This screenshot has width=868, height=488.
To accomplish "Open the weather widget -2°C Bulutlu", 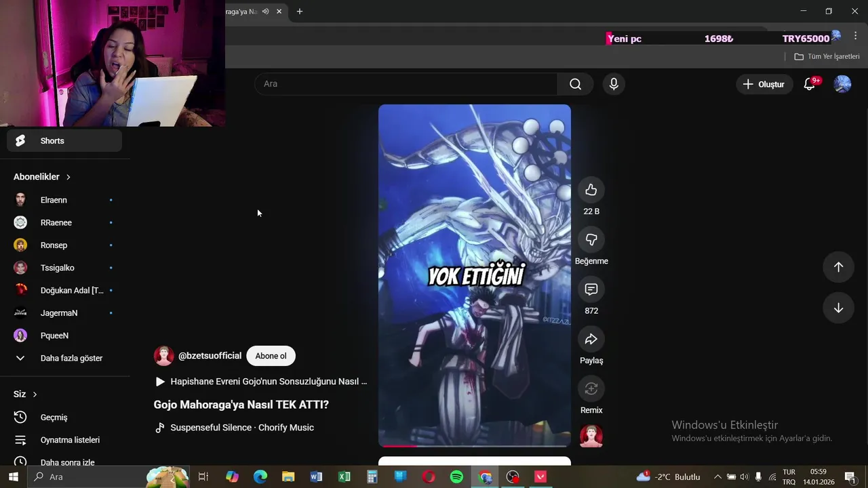I will (668, 477).
